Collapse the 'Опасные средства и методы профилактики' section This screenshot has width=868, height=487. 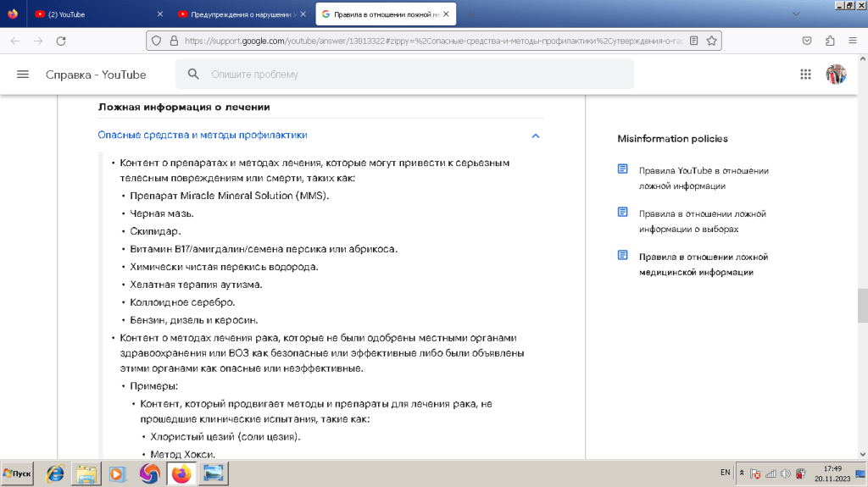pos(535,136)
